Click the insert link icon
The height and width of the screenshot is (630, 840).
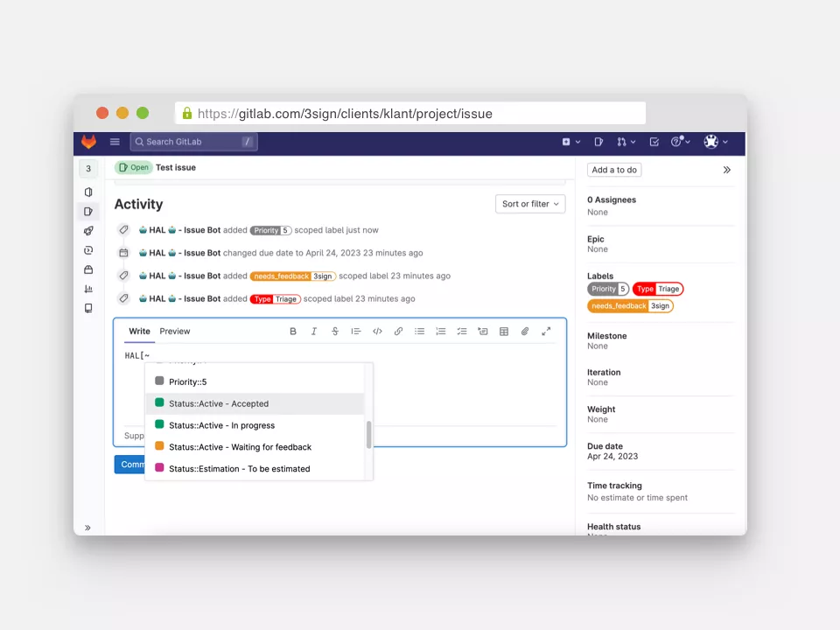coord(398,332)
